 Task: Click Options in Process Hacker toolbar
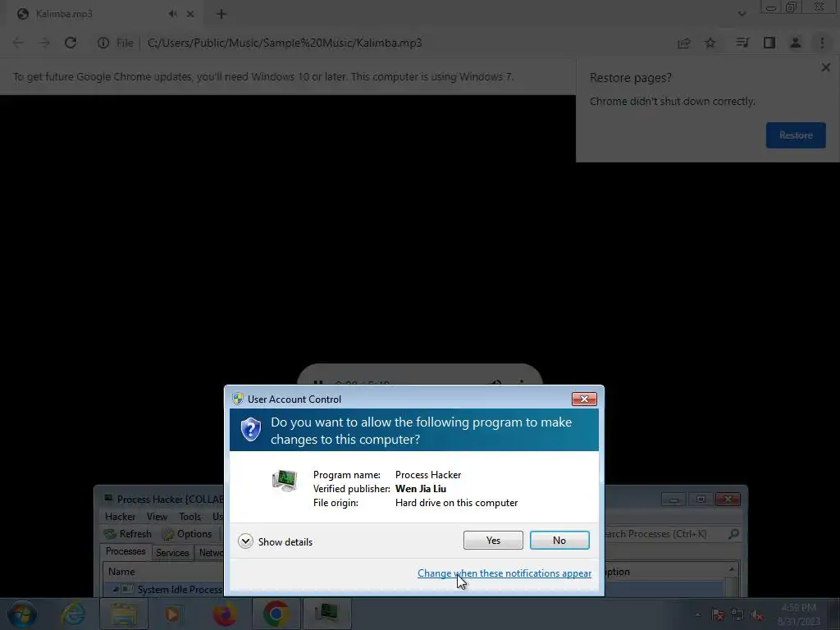[x=188, y=533]
